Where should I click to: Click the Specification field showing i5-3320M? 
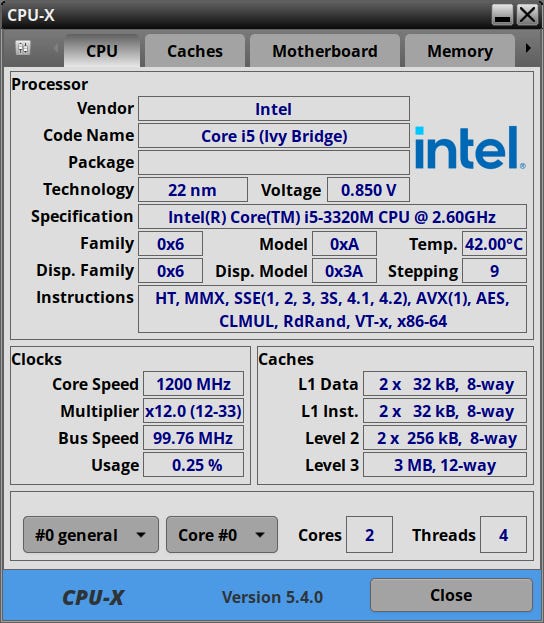click(332, 217)
